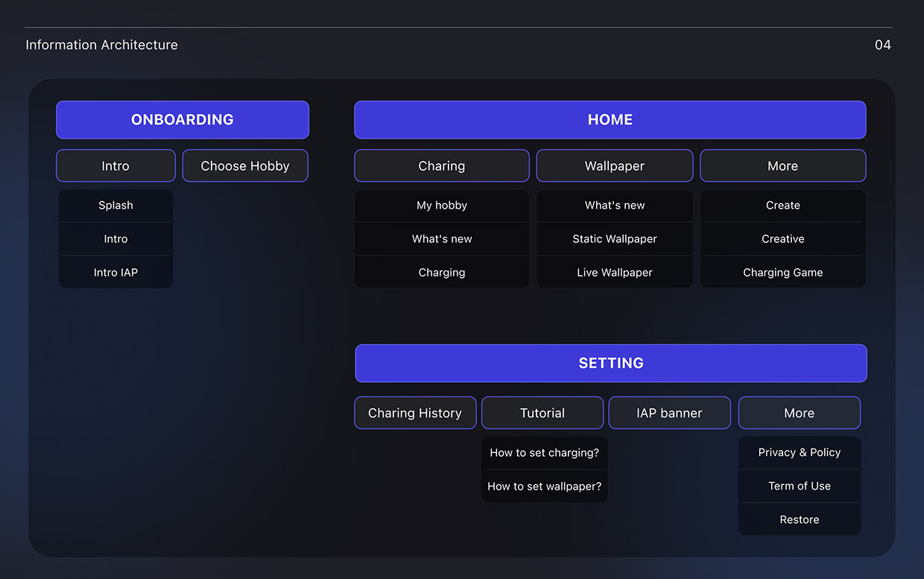Select the Wallpaper box under HOME

615,166
